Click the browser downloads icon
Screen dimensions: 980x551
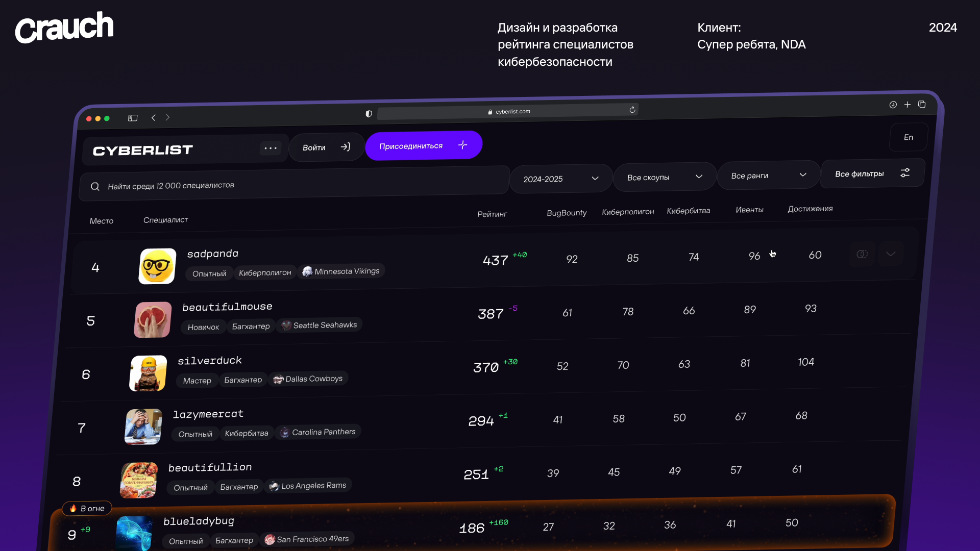coord(893,105)
